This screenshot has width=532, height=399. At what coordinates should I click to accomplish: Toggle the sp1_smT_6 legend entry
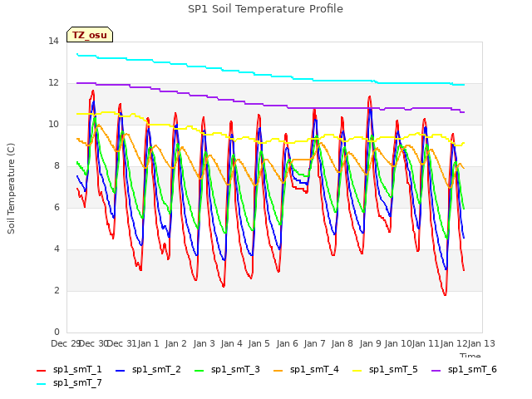click(464, 369)
